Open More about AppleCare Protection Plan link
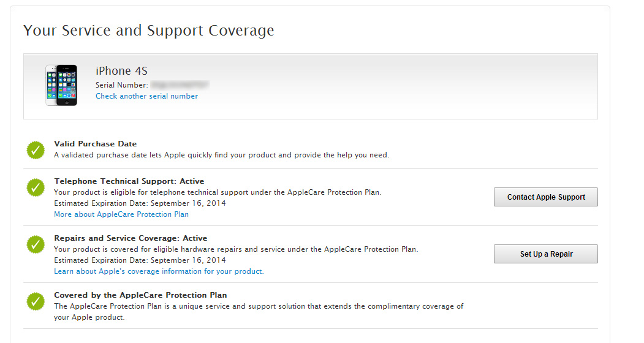Image resolution: width=644 pixels, height=343 pixels. pyautogui.click(x=121, y=214)
